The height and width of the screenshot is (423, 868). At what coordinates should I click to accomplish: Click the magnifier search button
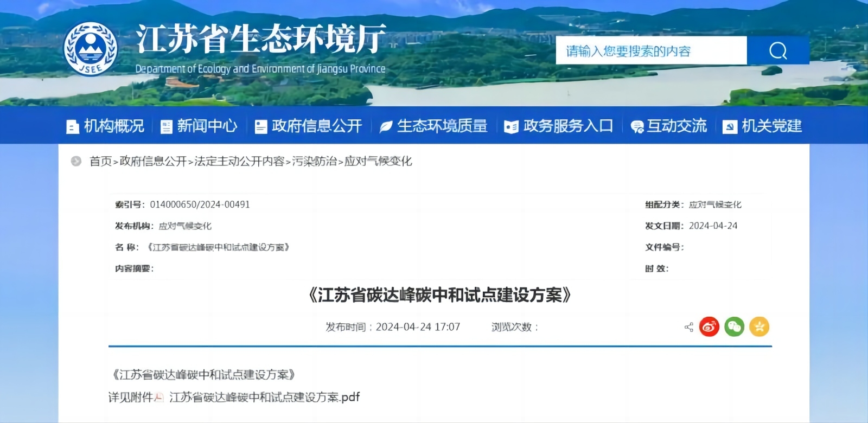777,51
